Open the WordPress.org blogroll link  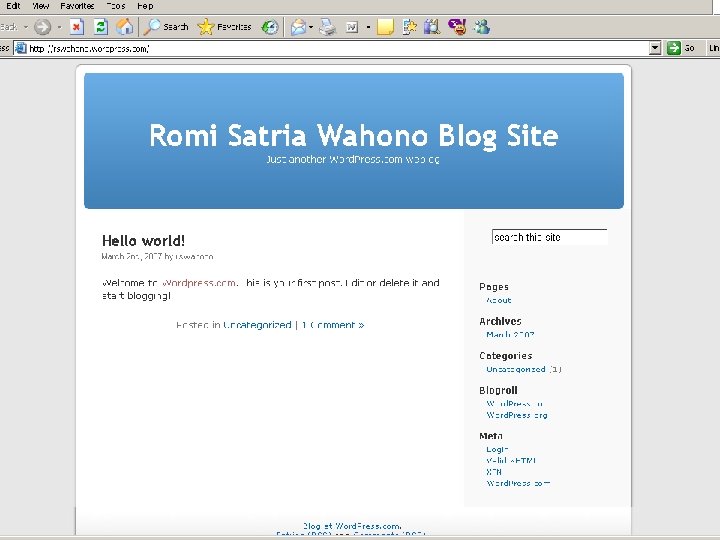pyautogui.click(x=517, y=415)
